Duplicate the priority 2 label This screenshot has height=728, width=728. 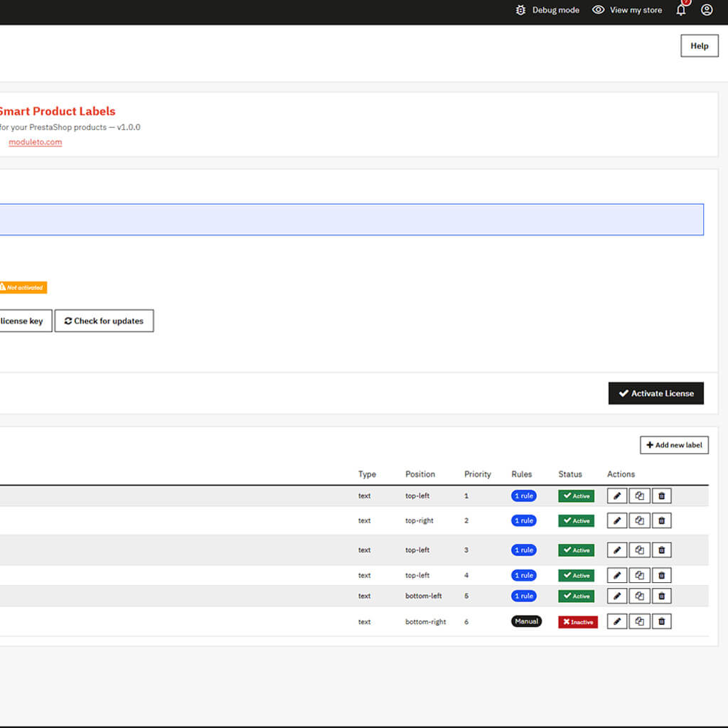pos(639,521)
